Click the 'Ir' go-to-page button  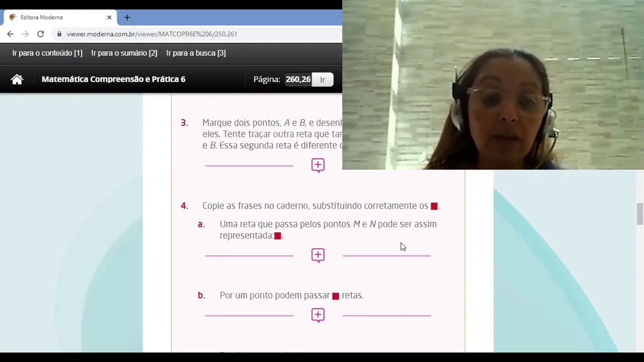[323, 79]
